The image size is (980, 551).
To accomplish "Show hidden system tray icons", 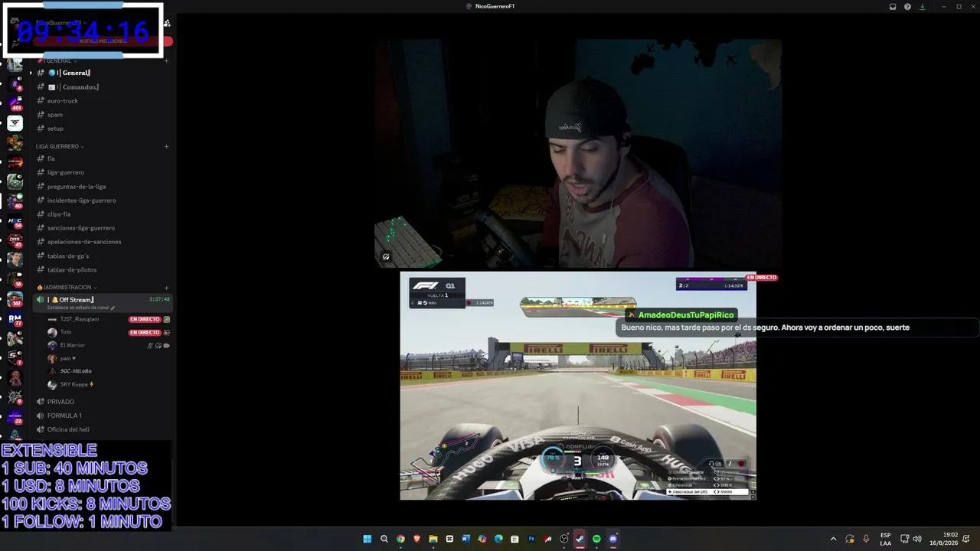I will click(834, 539).
